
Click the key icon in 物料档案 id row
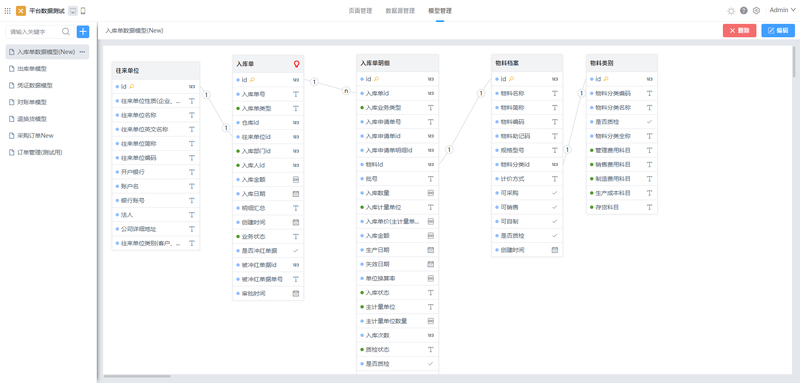point(511,79)
